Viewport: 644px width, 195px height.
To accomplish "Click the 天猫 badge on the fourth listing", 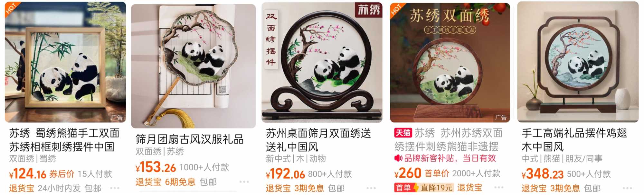I will [x=403, y=133].
